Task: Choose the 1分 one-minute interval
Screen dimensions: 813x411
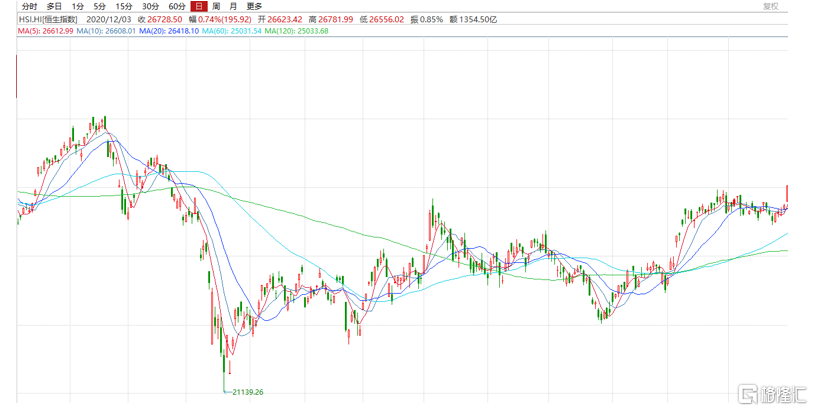Action: coord(77,6)
